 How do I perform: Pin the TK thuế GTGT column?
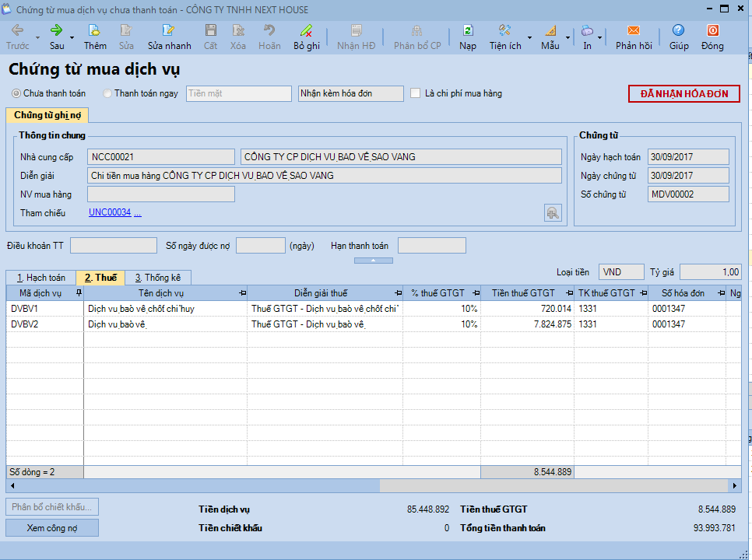tap(644, 292)
